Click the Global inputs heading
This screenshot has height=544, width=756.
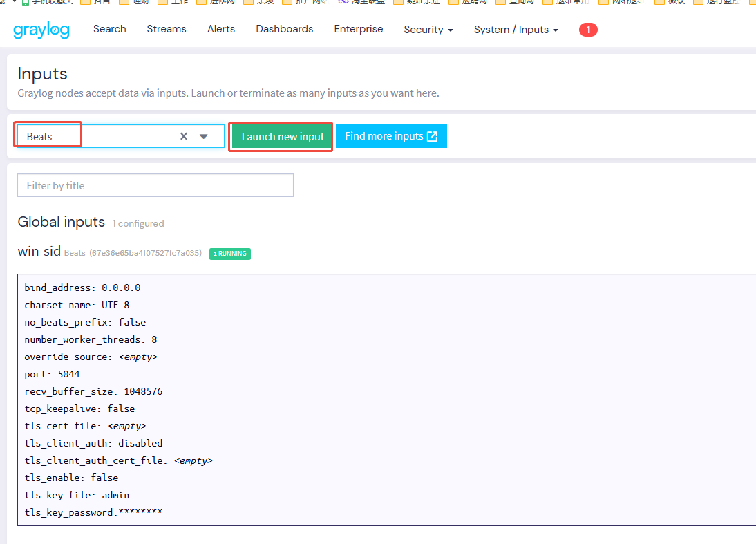tap(62, 222)
